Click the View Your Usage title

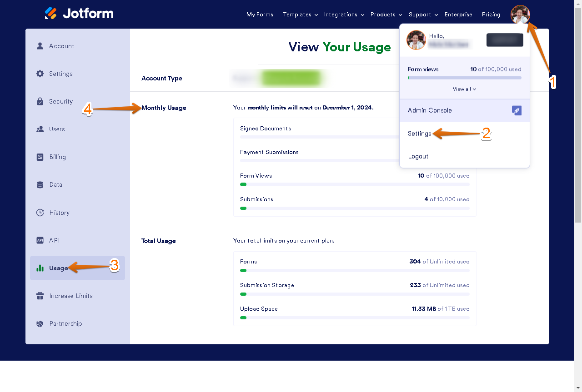tap(340, 47)
